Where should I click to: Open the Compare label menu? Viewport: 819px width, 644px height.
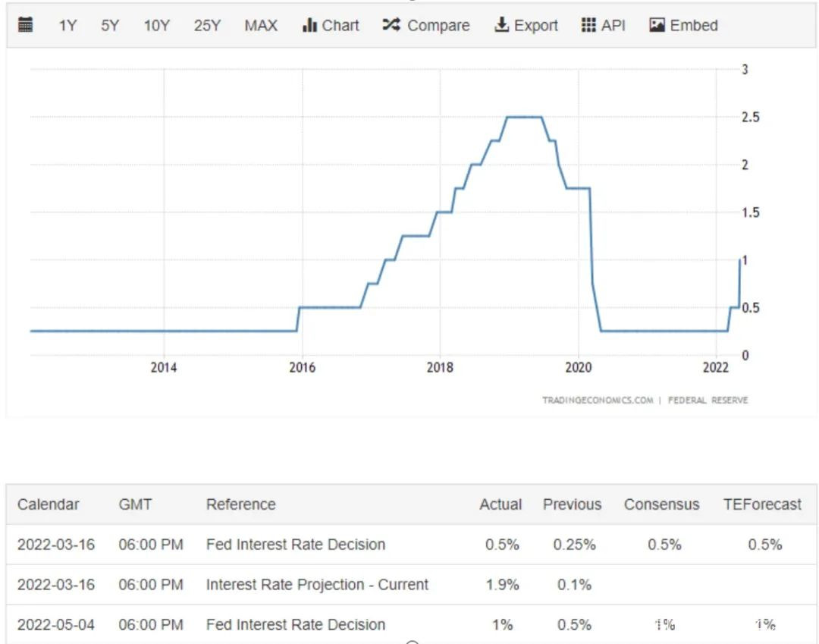pos(438,25)
